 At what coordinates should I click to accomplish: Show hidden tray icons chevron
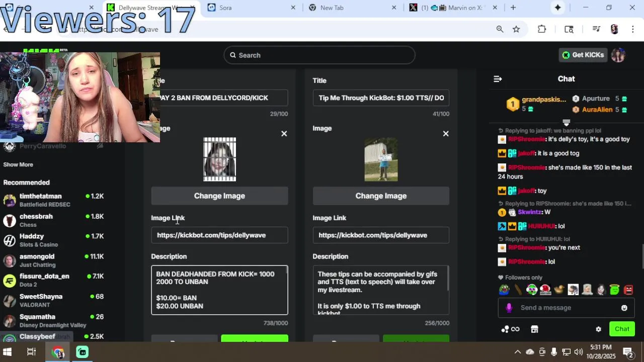click(517, 352)
